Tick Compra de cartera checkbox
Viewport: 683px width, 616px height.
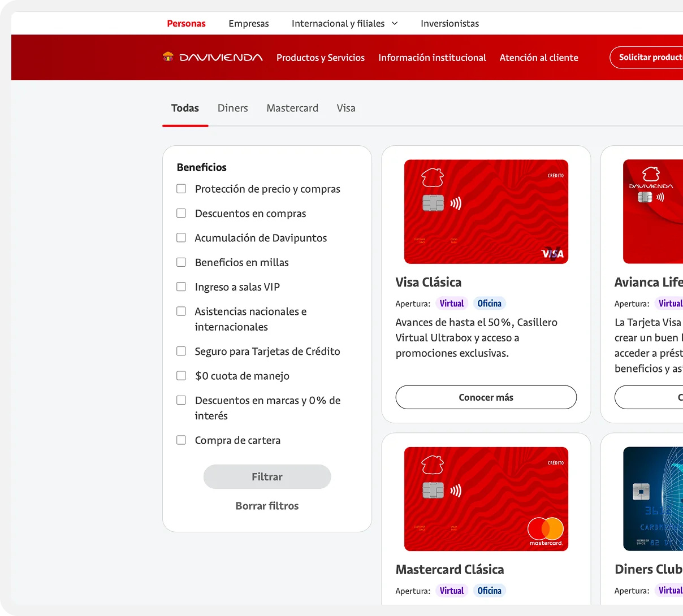[x=181, y=440]
